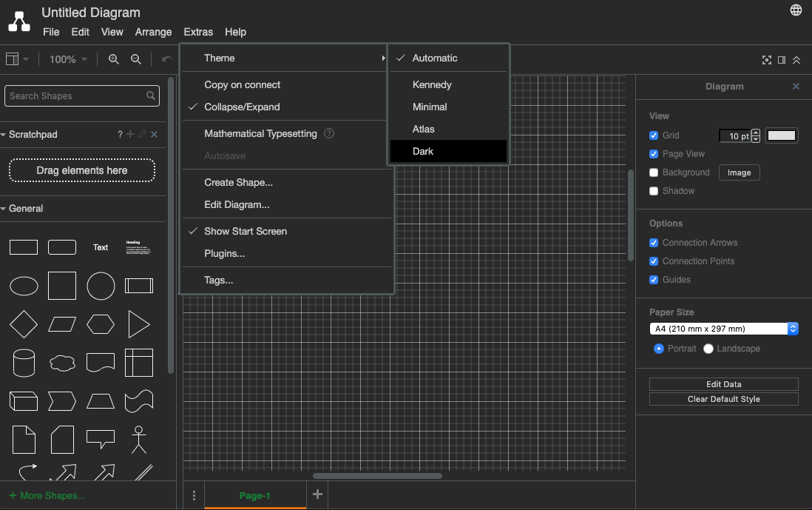Open the File menu
The height and width of the screenshot is (510, 812).
point(51,32)
